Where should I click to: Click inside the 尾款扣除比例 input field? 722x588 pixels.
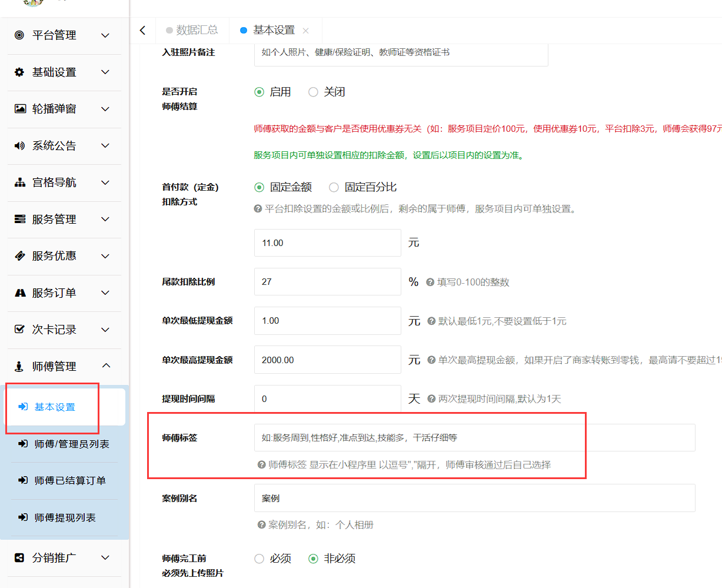click(327, 281)
